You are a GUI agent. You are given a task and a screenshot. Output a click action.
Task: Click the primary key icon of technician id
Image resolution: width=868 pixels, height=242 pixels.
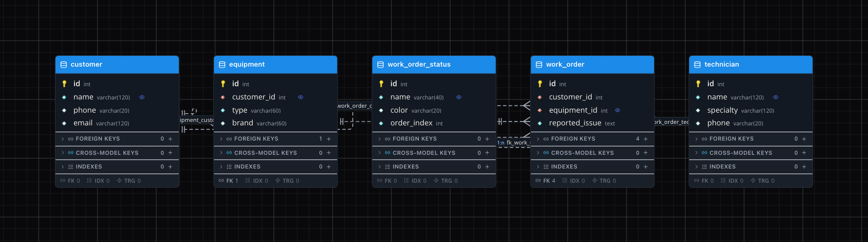click(698, 84)
